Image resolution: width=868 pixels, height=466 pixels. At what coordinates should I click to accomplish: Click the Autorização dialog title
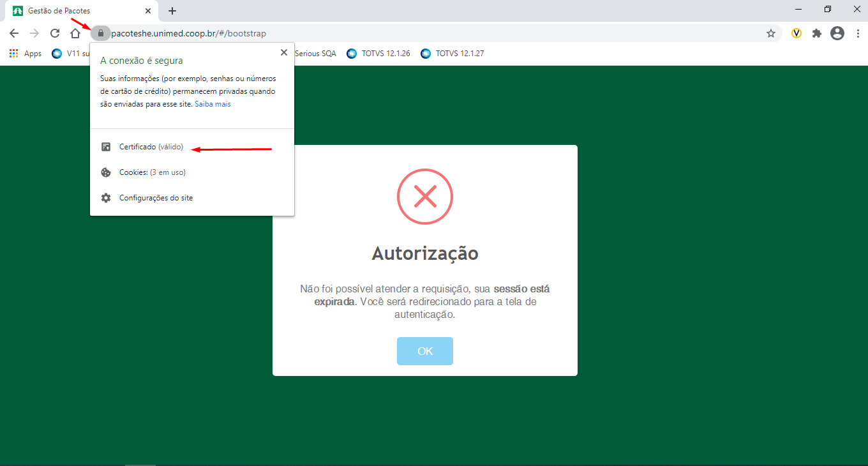click(x=425, y=253)
